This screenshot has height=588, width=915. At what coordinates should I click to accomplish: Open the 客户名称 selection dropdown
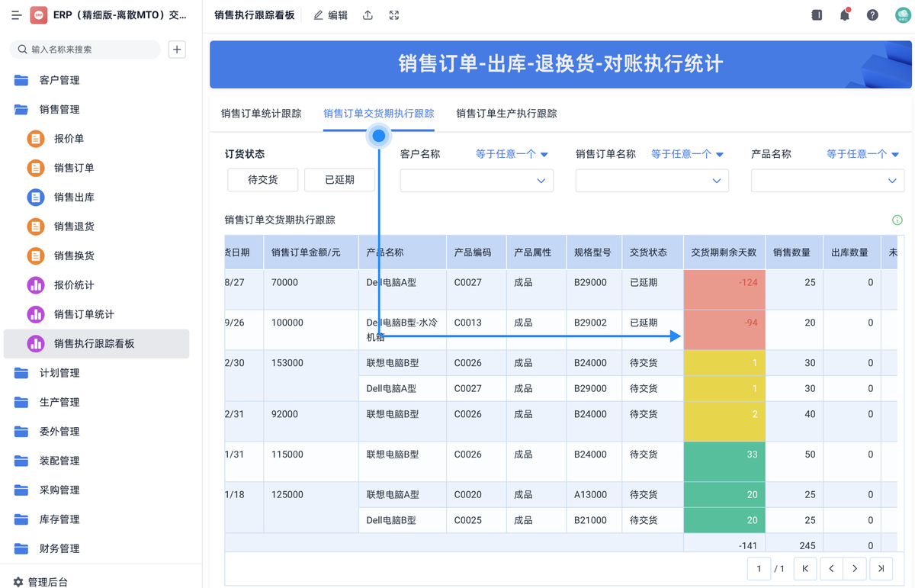coord(476,181)
